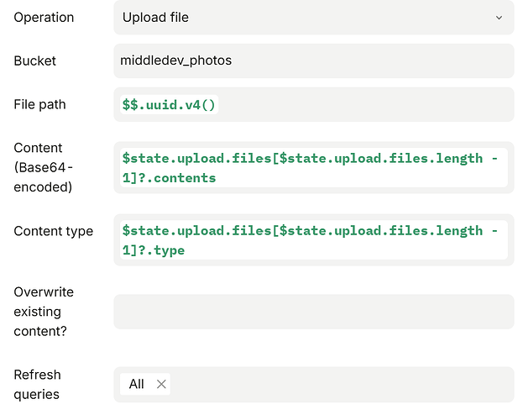Click the Operation label
This screenshot has height=420, width=523.
[x=44, y=18]
